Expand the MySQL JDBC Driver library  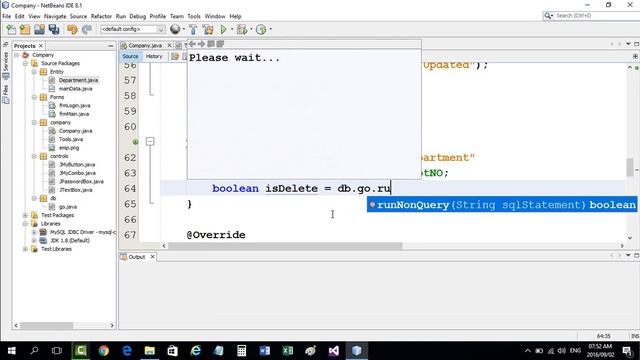pos(34,232)
